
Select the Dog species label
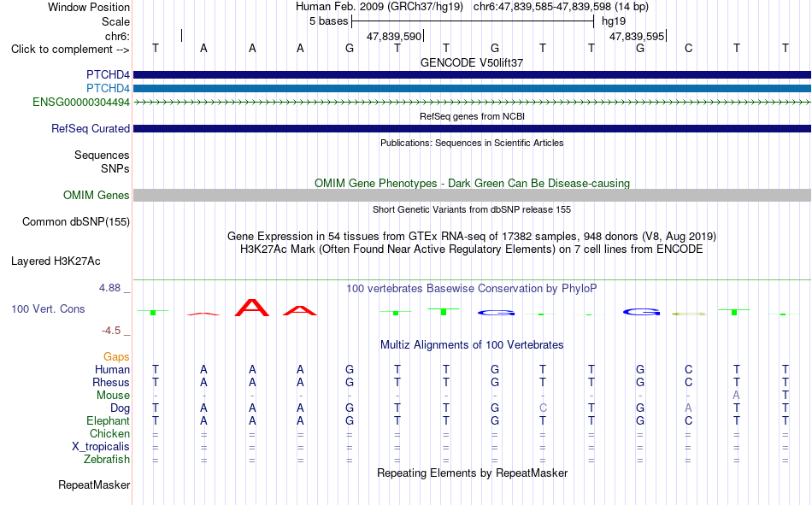coord(120,408)
